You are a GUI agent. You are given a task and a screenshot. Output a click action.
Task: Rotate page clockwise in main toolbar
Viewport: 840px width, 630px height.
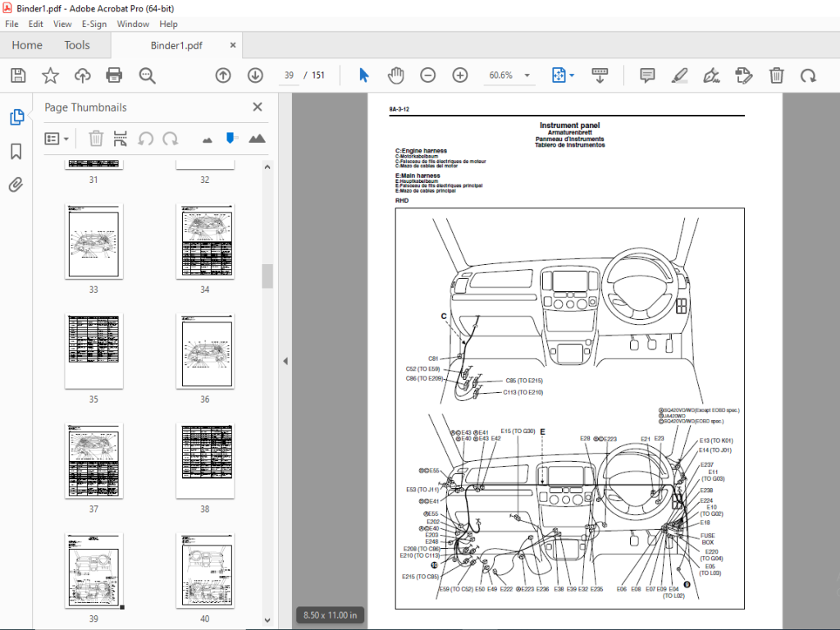pos(808,75)
